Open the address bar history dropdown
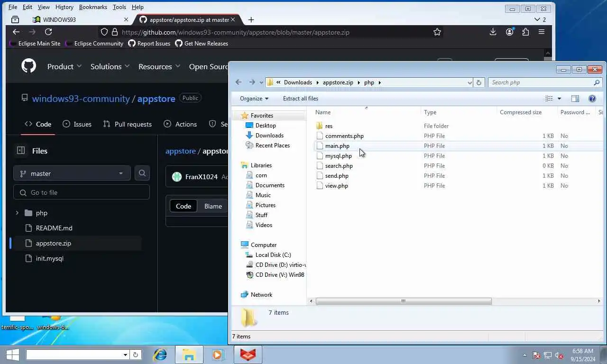The height and width of the screenshot is (364, 607). click(x=469, y=82)
